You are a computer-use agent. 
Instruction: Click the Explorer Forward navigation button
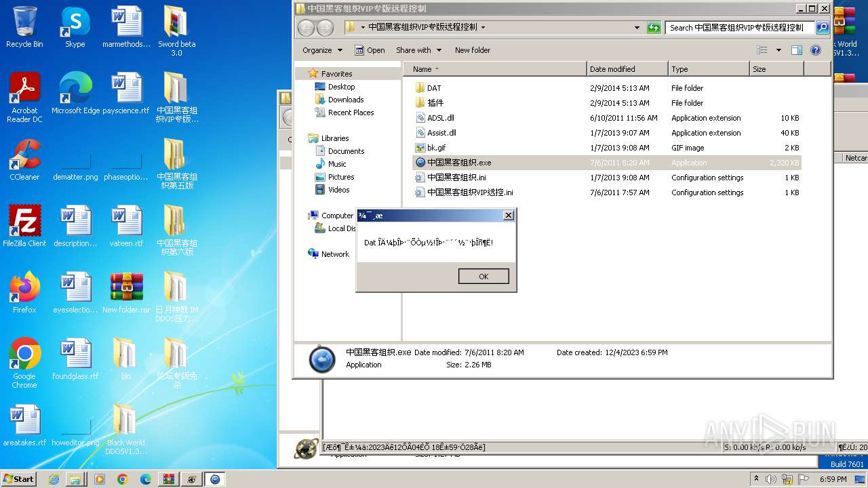pos(325,28)
